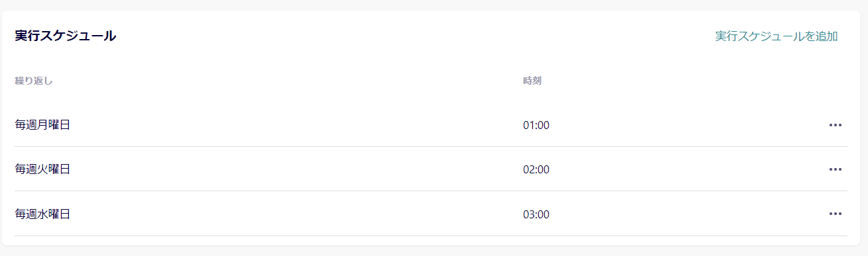868x256 pixels.
Task: Click the 実行スケジュール section heading
Action: 66,36
